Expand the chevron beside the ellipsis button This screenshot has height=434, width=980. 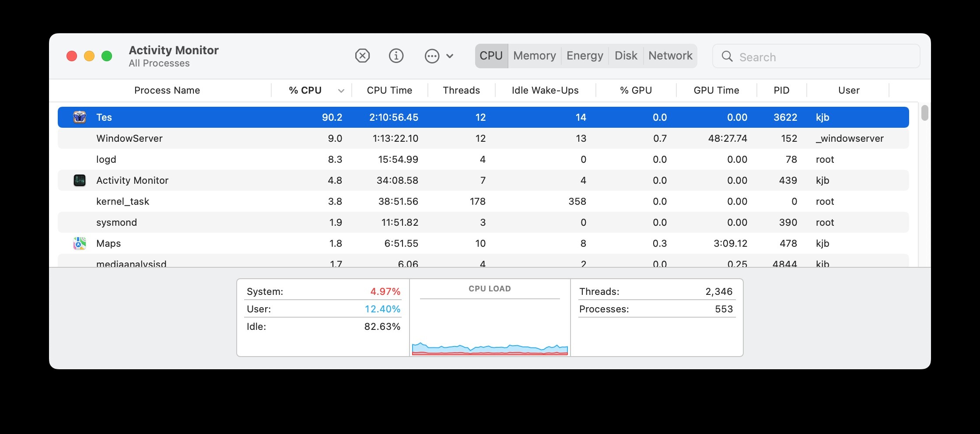tap(450, 56)
